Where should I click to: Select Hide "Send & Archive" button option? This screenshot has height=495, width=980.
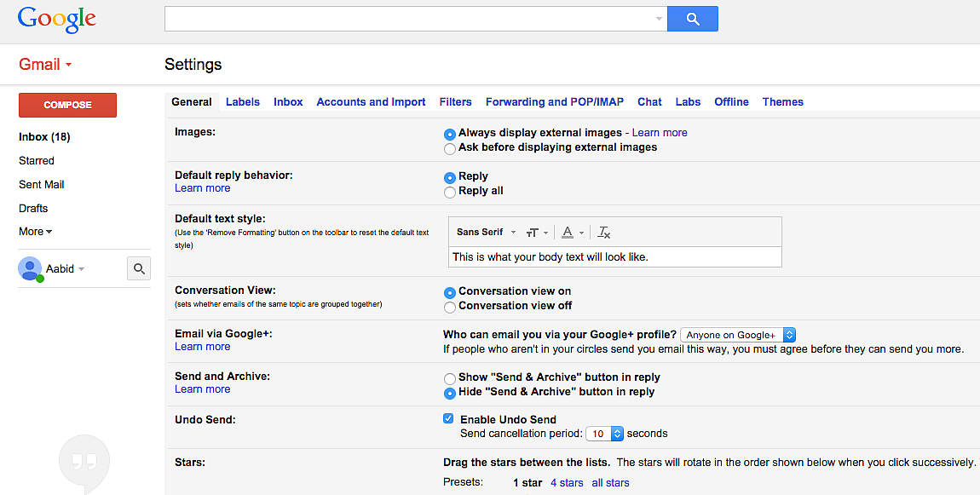(449, 393)
